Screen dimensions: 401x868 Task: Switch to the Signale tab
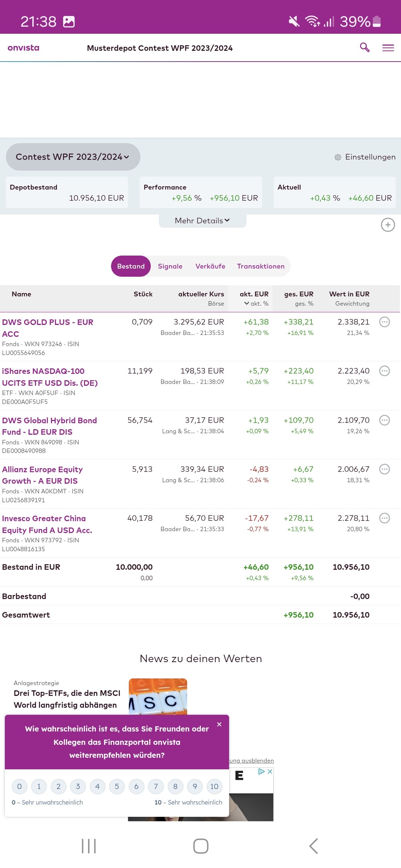click(x=170, y=266)
